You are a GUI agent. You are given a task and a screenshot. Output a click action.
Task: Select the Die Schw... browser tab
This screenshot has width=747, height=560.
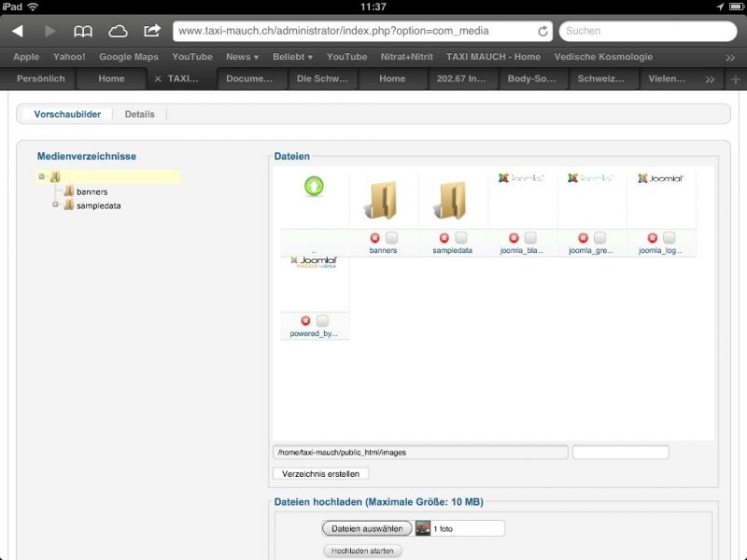(x=322, y=79)
